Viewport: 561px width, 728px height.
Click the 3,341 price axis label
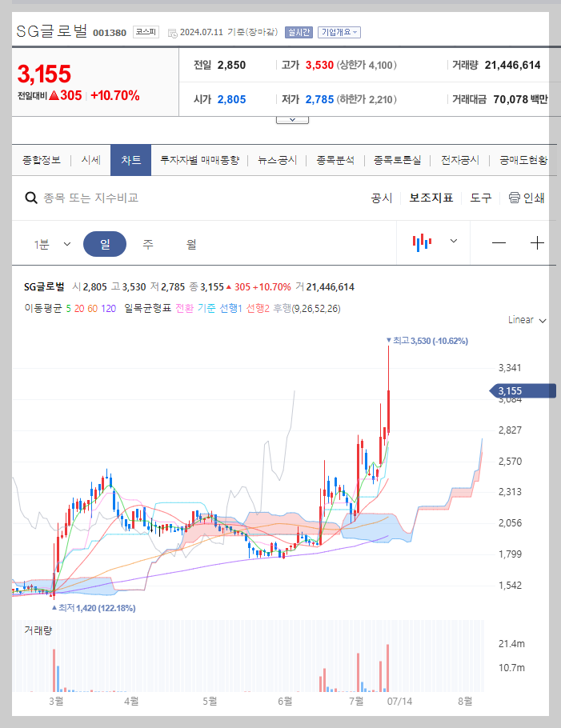510,368
